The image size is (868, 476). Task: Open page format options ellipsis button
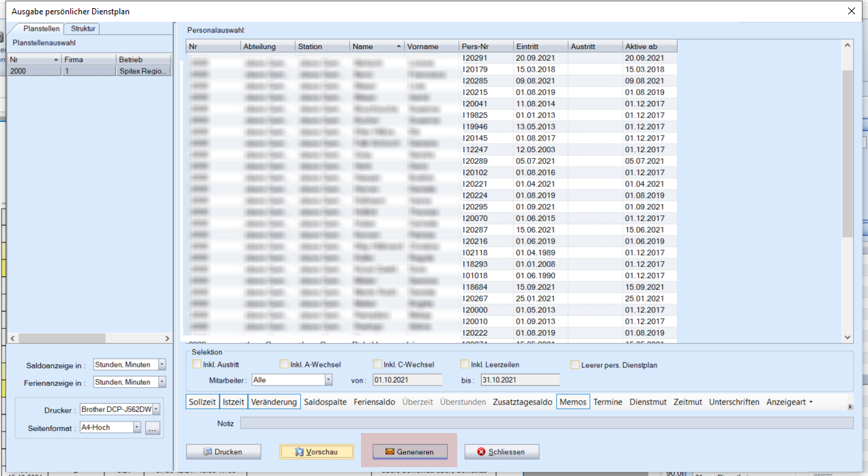(152, 428)
